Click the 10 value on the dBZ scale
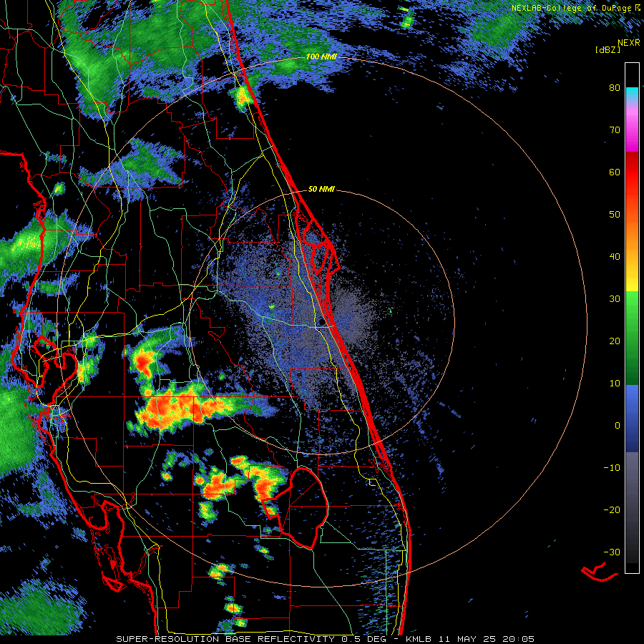Screen dimensions: 644x644 tap(615, 384)
